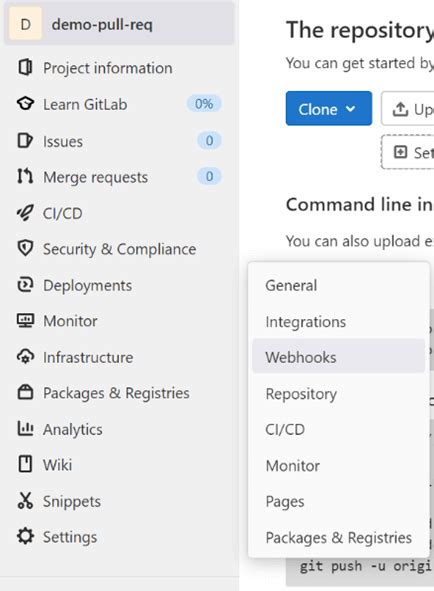This screenshot has height=591, width=434.
Task: Open the Issues label in sidebar
Action: 63,142
